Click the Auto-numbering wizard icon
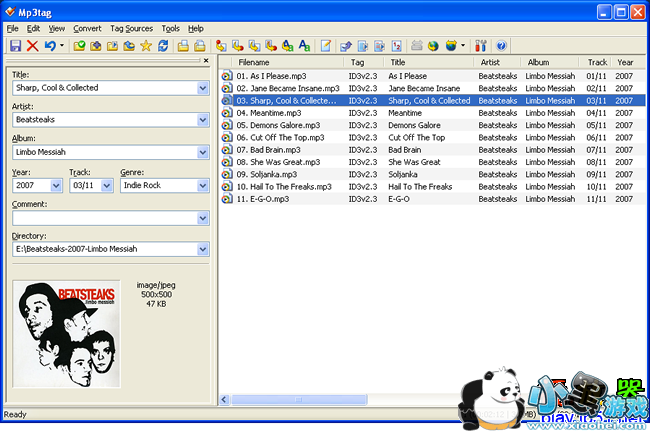The width and height of the screenshot is (650, 434). tap(397, 46)
